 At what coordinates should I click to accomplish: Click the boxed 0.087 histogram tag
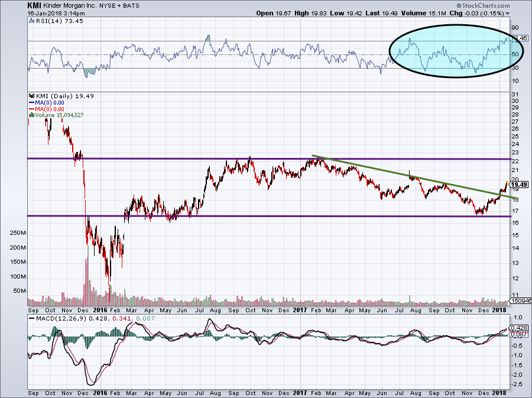point(519,335)
